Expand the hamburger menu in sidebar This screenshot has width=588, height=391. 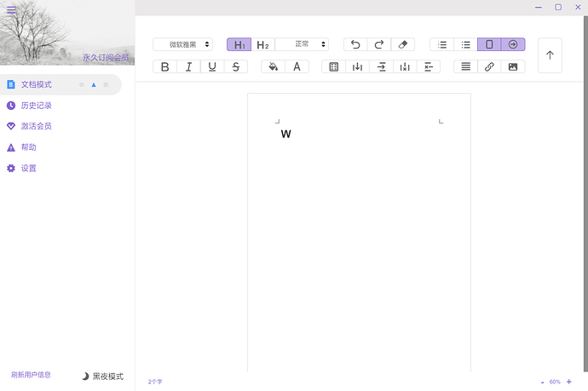[x=11, y=10]
